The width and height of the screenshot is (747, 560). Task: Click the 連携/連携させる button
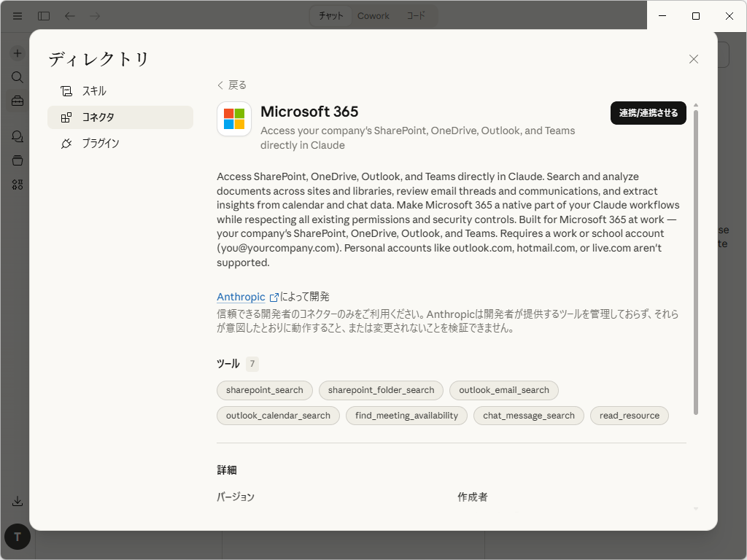click(x=648, y=113)
